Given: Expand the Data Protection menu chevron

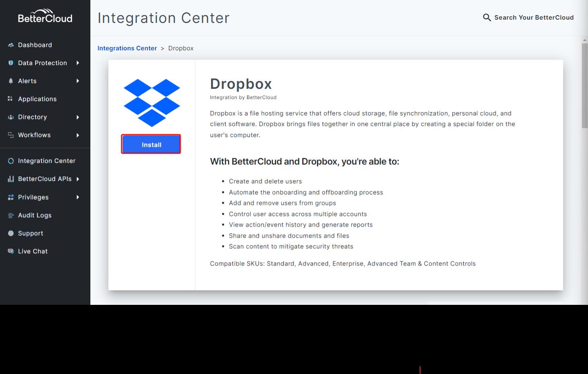Looking at the screenshot, I should (78, 63).
